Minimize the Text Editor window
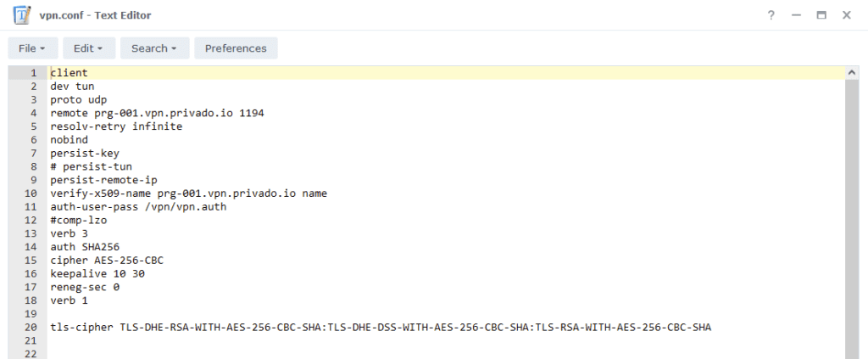 click(x=796, y=15)
